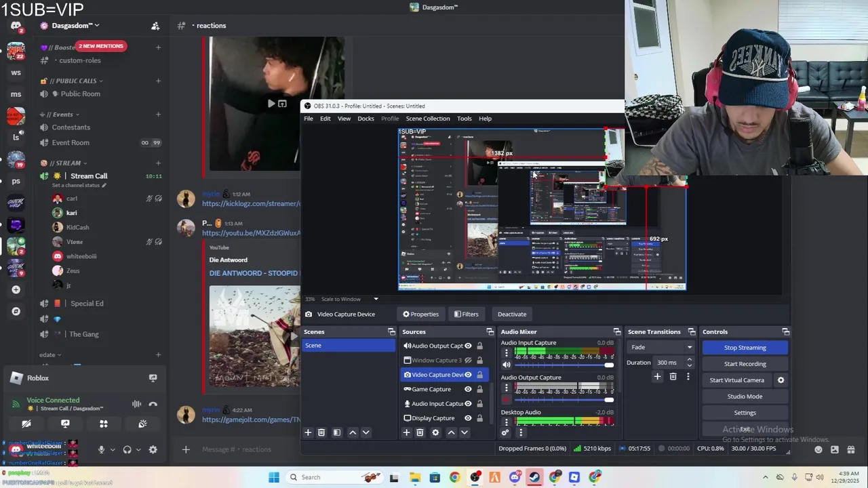
Task: Enable Studio Mode
Action: coord(745,396)
